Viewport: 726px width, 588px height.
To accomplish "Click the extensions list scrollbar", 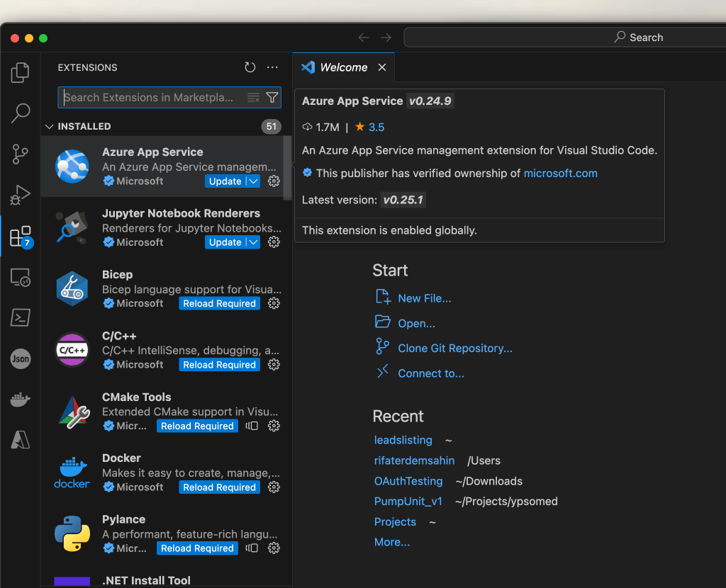I will click(287, 167).
